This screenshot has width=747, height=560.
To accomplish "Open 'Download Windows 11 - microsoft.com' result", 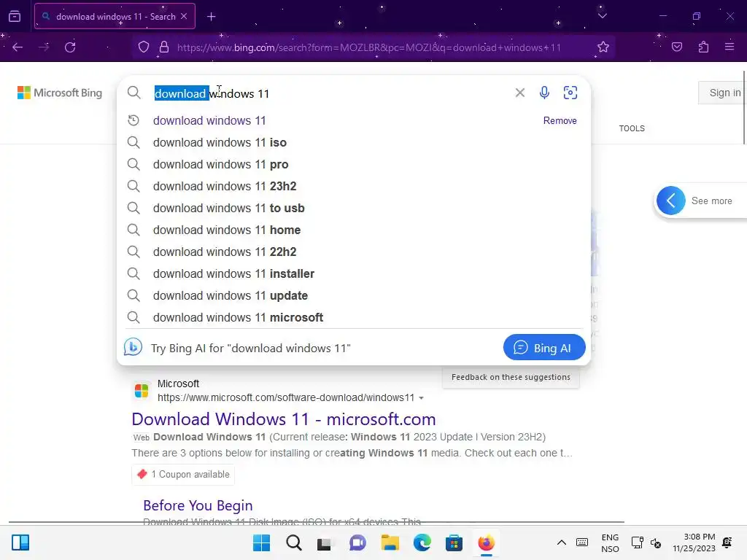I will point(284,419).
